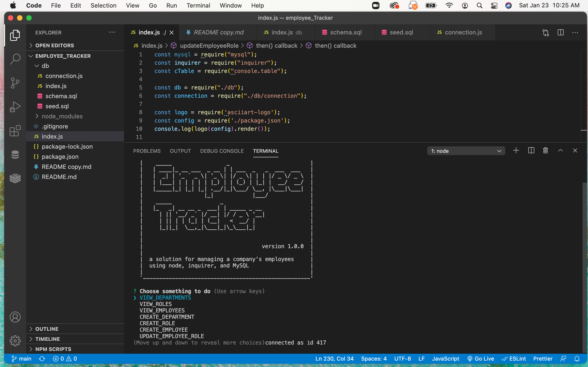Screen dimensions: 588x367
Task: Open the notifications bell in status bar
Action: (577, 359)
